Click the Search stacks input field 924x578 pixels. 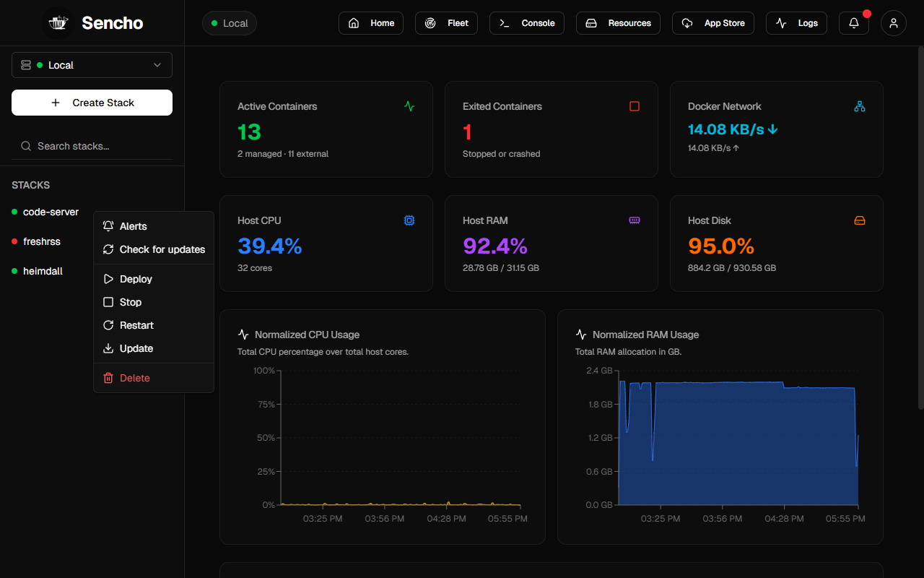(x=92, y=146)
